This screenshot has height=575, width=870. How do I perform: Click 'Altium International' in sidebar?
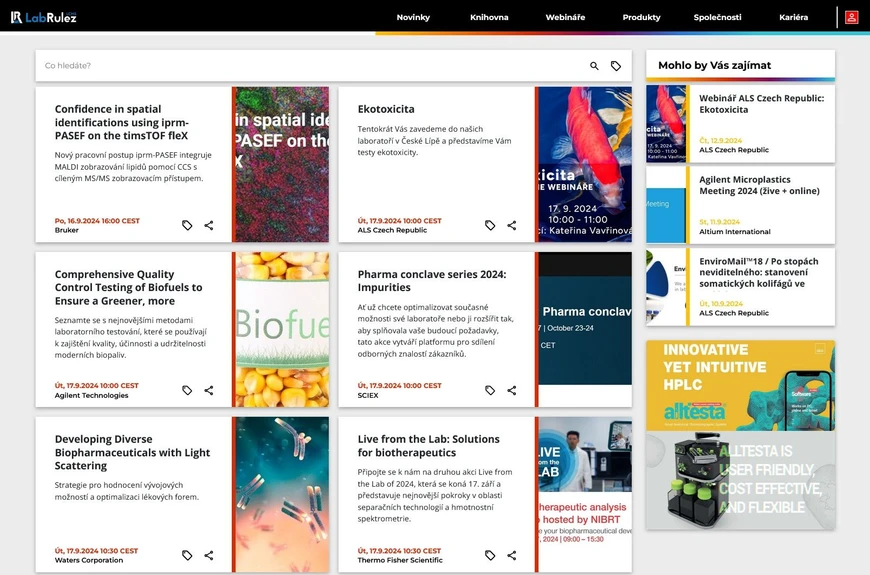coord(735,231)
